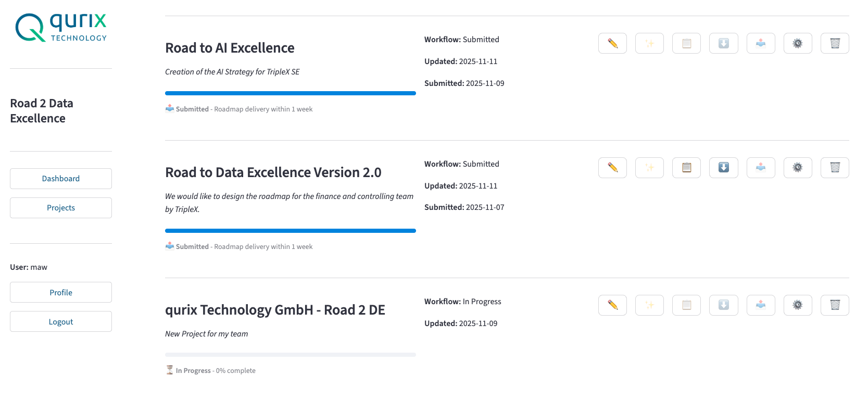Viewport: 868px width, 399px height.
Task: Open the clipboard icon for Road to Data Excellence Version 2.0
Action: [x=686, y=167]
